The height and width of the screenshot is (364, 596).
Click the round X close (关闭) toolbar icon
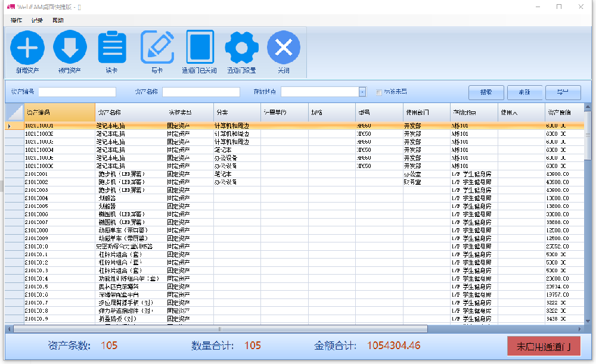point(284,48)
